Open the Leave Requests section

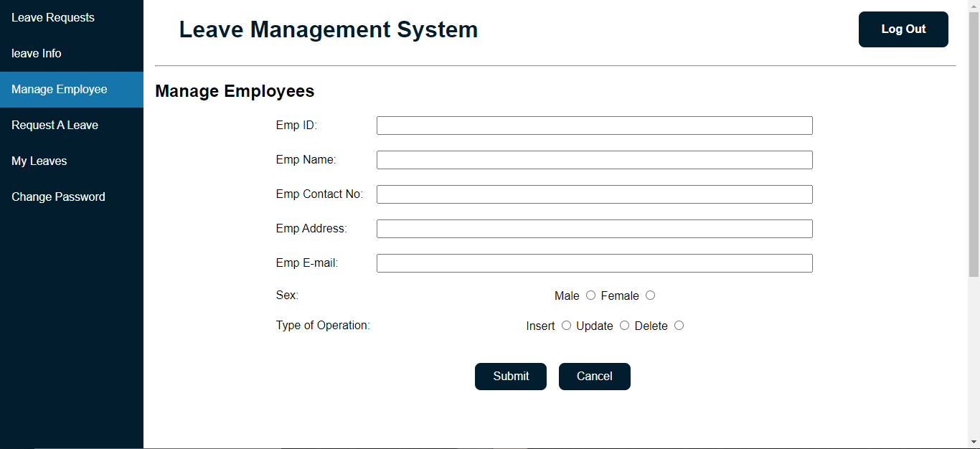pos(52,17)
